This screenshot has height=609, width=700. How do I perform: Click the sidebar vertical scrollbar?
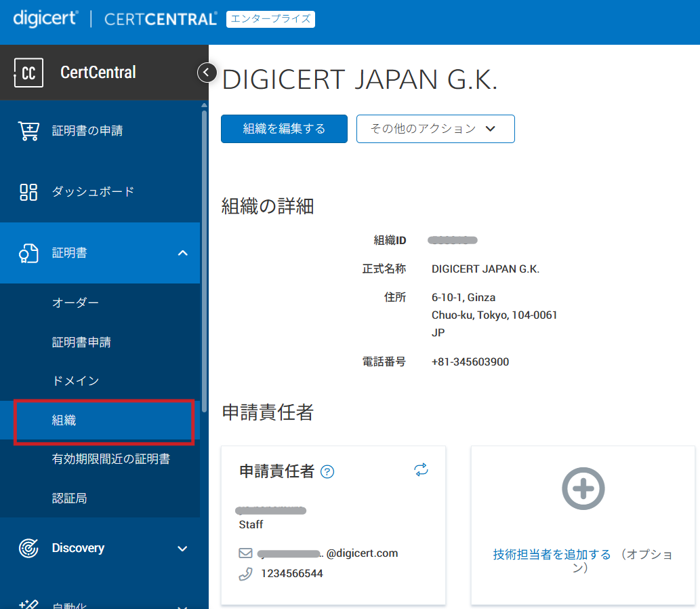tap(204, 261)
